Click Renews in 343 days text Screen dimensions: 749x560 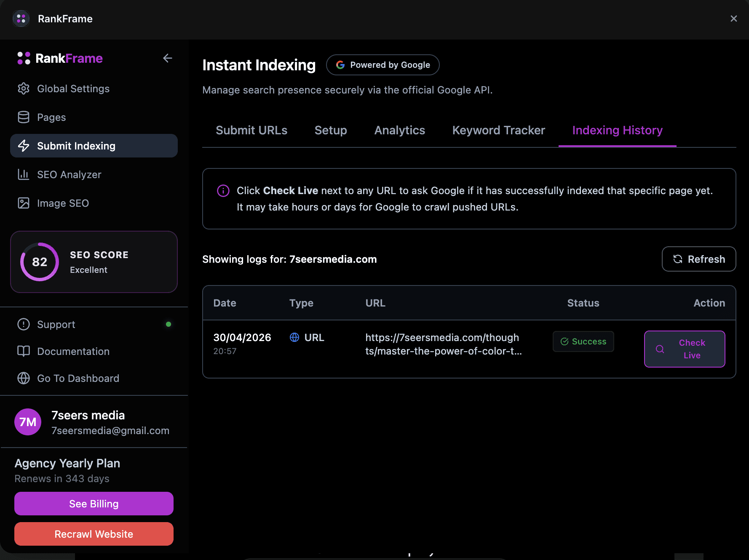tap(62, 479)
